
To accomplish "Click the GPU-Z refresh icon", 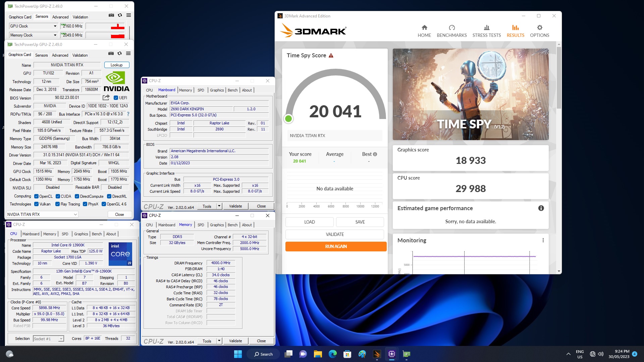I will point(120,53).
